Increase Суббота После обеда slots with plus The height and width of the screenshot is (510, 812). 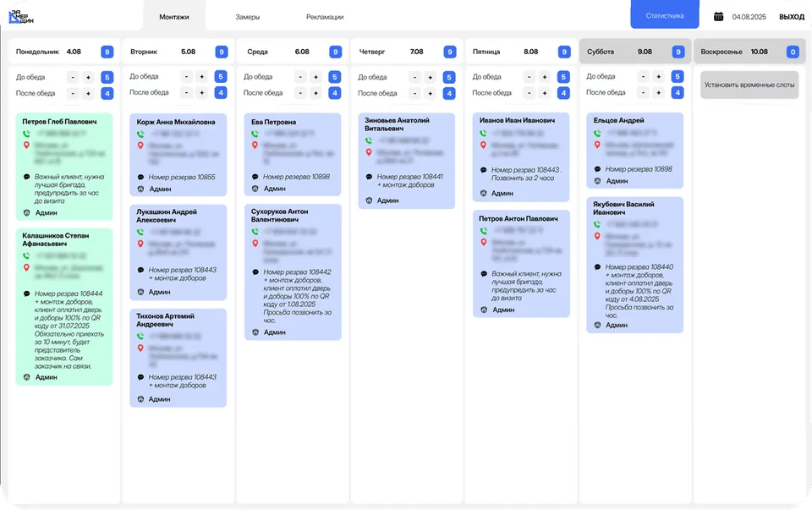tap(659, 93)
